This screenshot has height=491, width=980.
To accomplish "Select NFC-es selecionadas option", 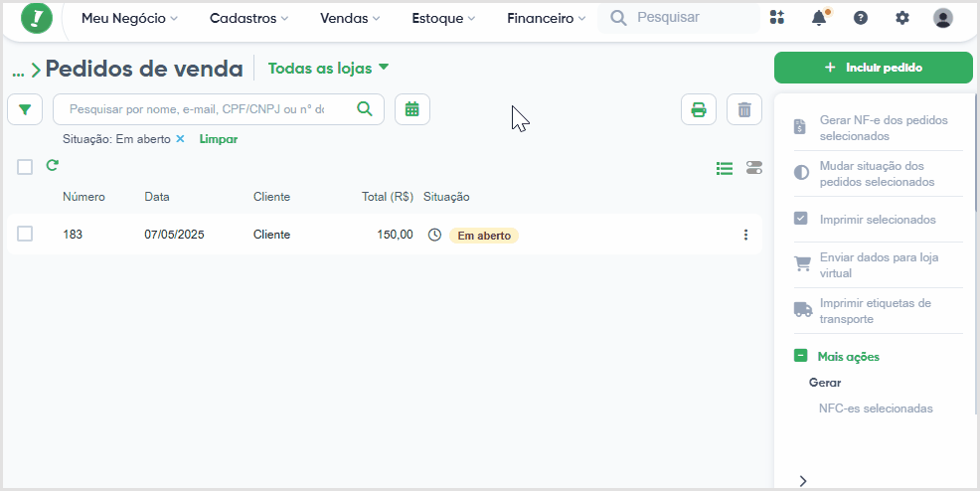I will tap(876, 408).
